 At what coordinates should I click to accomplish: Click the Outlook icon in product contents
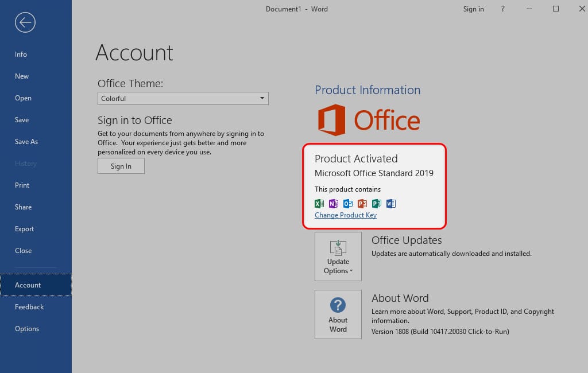[x=348, y=204]
